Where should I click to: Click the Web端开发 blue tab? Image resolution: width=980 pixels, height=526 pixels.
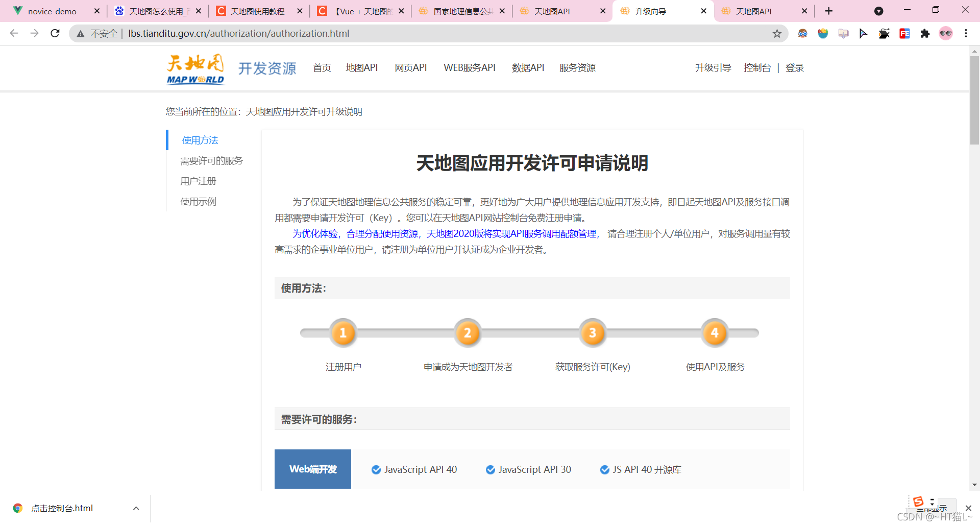[313, 469]
